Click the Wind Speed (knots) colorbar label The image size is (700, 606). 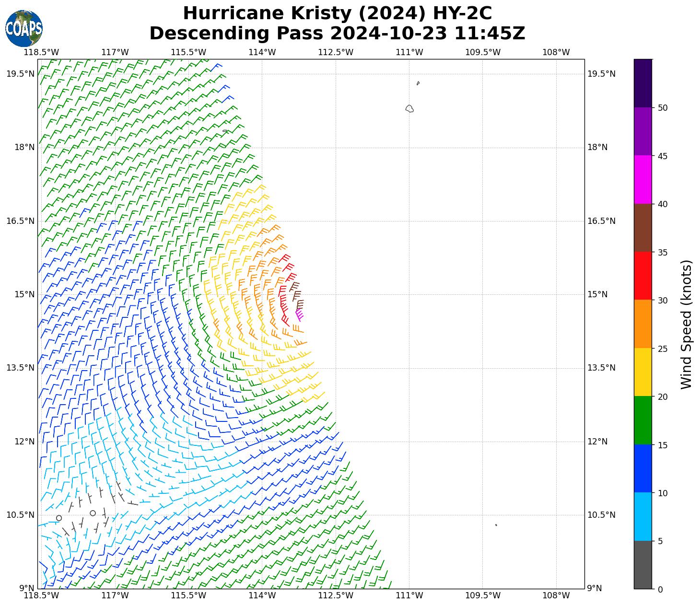687,325
